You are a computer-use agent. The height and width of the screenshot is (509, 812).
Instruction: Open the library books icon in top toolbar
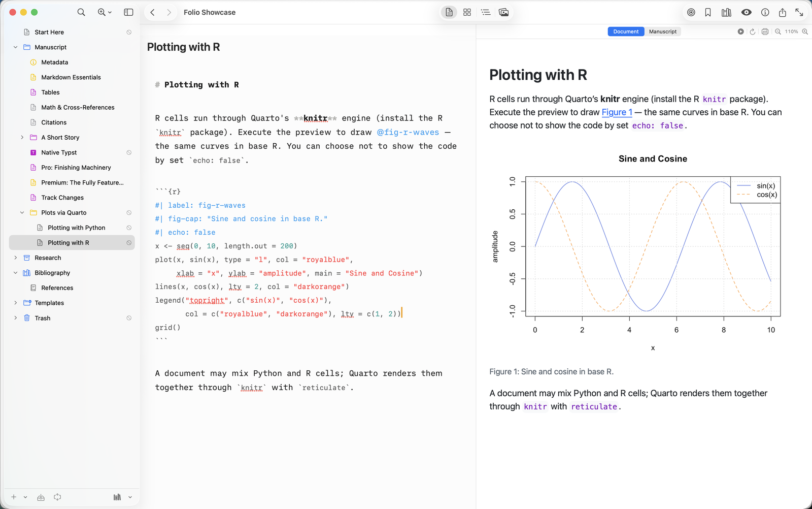(726, 12)
